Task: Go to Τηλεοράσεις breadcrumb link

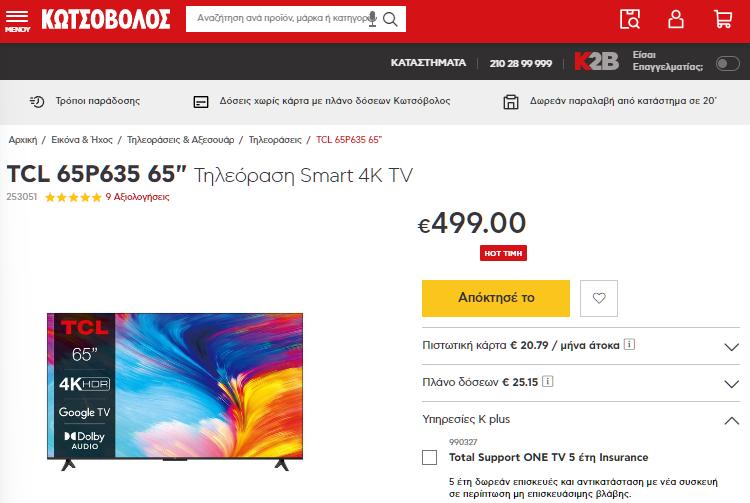Action: (x=275, y=140)
